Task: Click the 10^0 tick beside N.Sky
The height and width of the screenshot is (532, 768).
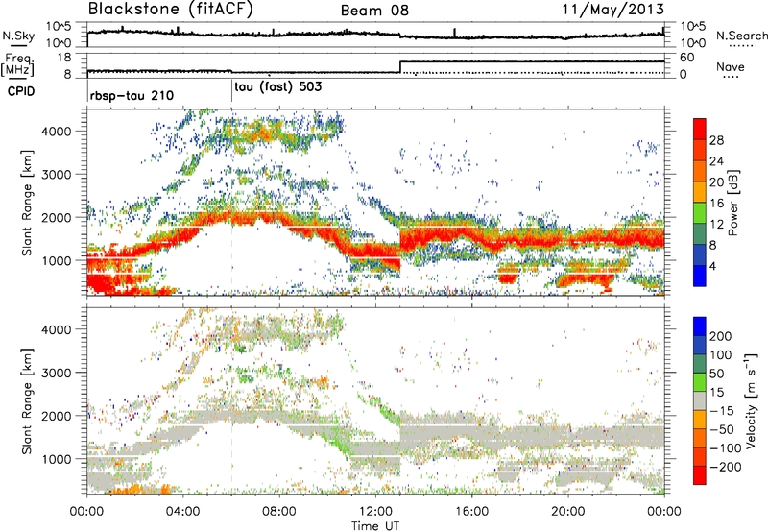Action: point(59,43)
